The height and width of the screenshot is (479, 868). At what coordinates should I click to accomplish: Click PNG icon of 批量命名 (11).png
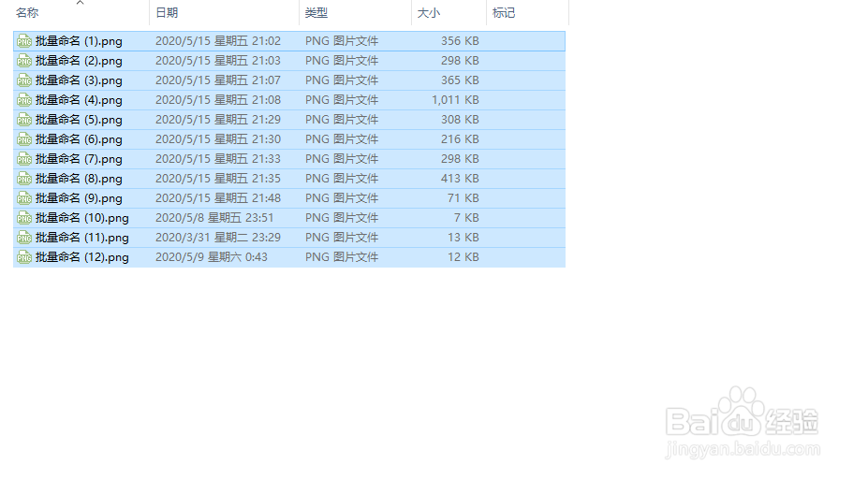(23, 238)
